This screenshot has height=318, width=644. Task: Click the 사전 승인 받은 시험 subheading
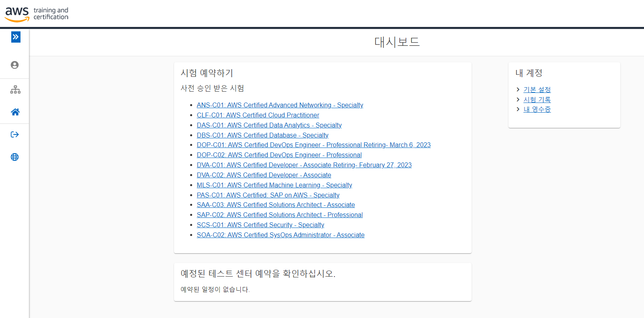tap(212, 88)
